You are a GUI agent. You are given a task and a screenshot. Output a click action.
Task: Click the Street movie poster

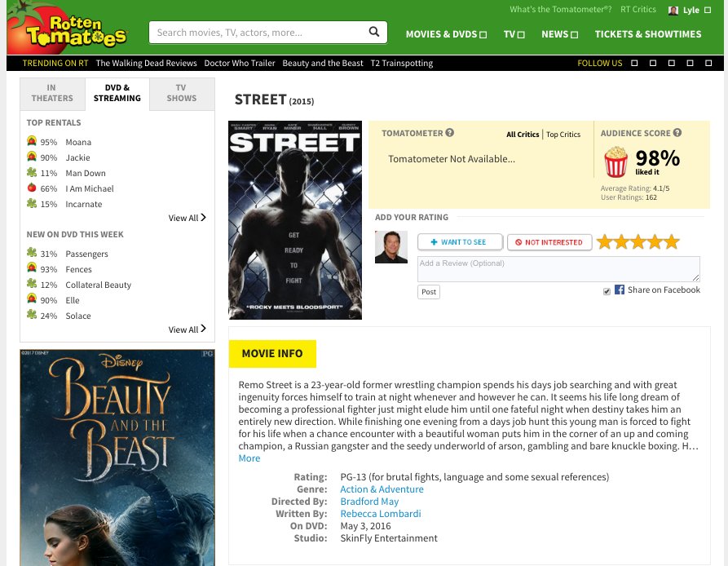[x=295, y=220]
